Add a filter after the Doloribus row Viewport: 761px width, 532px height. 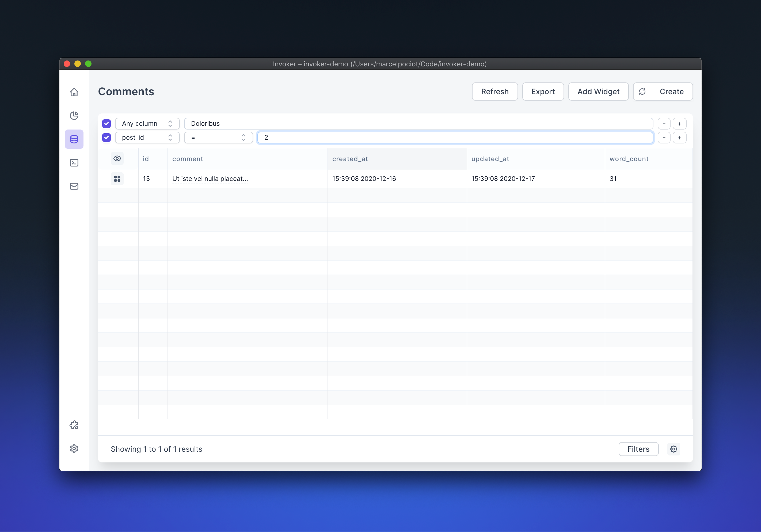[x=679, y=124]
